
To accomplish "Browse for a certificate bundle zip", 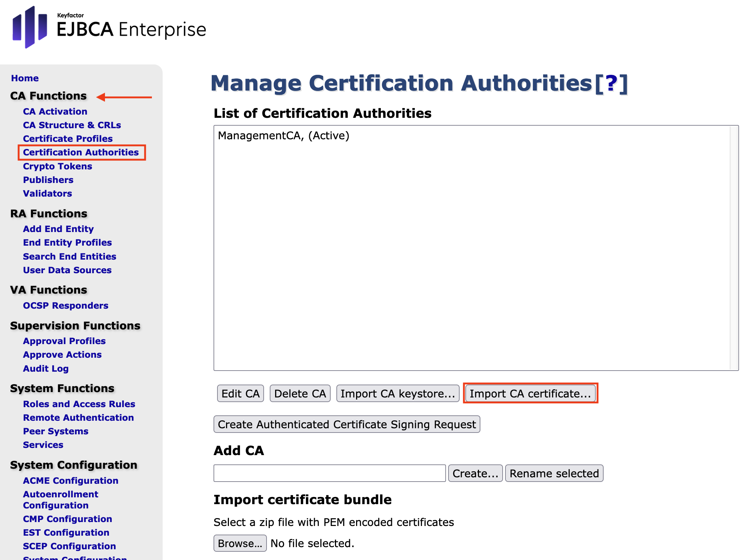I will tap(240, 543).
